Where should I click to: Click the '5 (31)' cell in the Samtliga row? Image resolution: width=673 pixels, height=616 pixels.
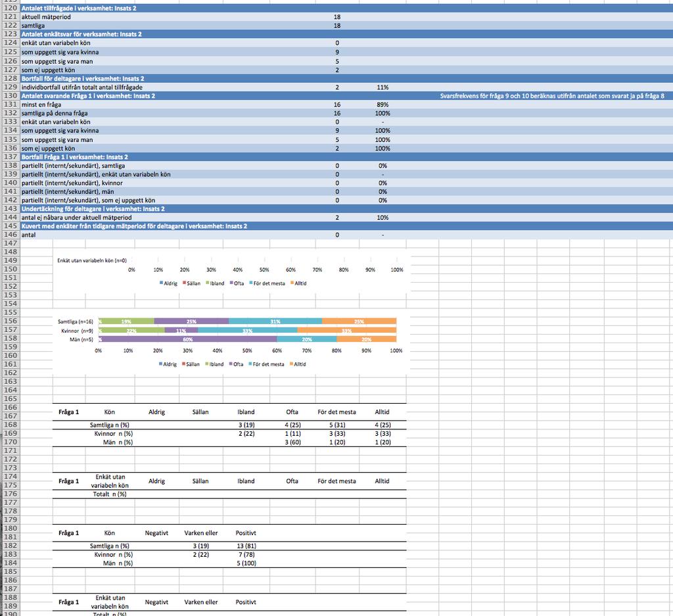pyautogui.click(x=337, y=425)
